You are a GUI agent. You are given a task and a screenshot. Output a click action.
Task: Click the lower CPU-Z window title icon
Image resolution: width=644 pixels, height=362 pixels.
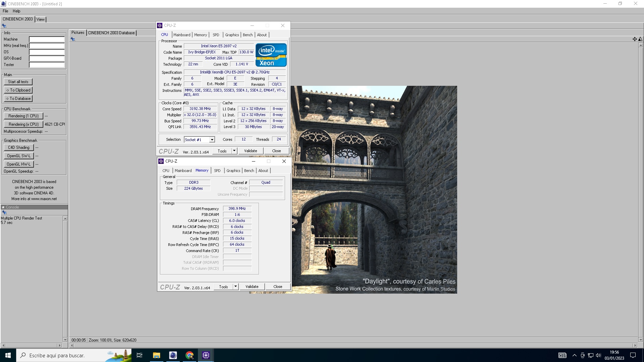(161, 161)
